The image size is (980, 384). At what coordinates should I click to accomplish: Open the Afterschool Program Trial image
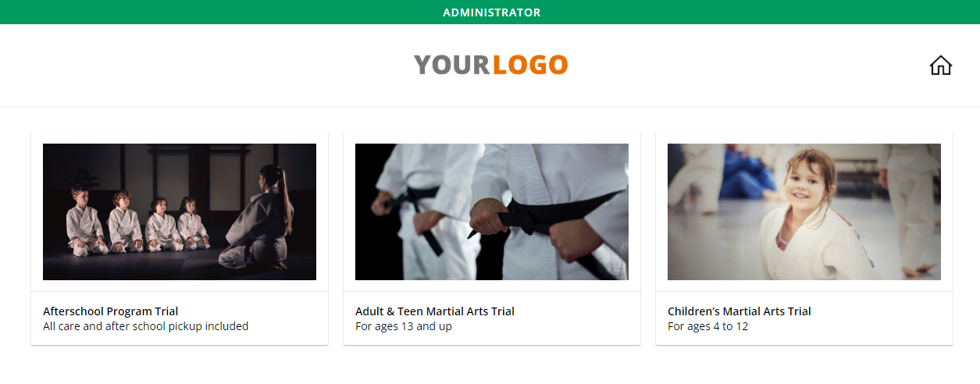[x=180, y=212]
